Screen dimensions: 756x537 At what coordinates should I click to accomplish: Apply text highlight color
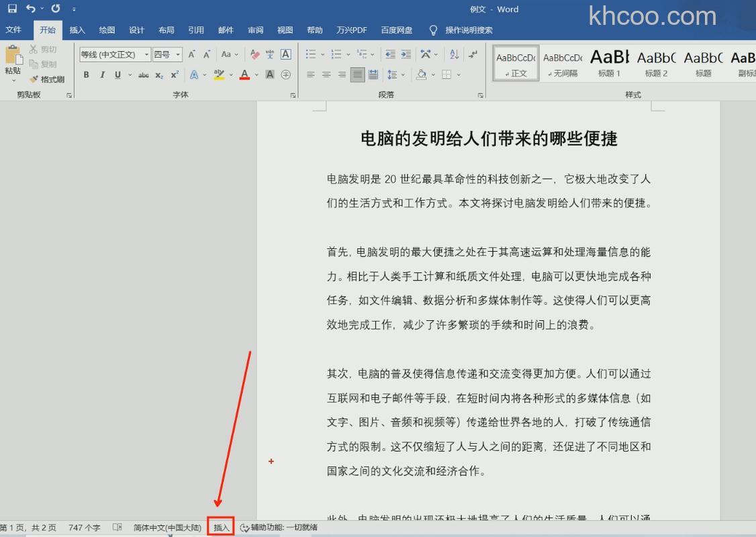point(218,74)
